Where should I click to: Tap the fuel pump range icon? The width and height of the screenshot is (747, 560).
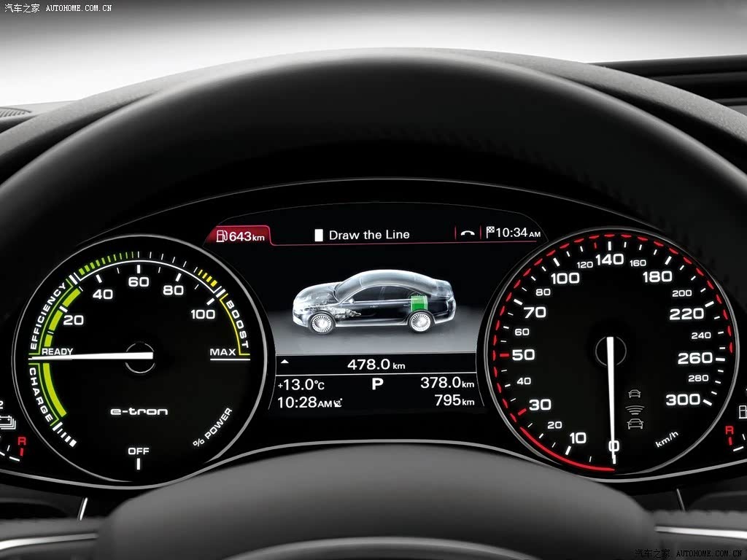point(222,236)
